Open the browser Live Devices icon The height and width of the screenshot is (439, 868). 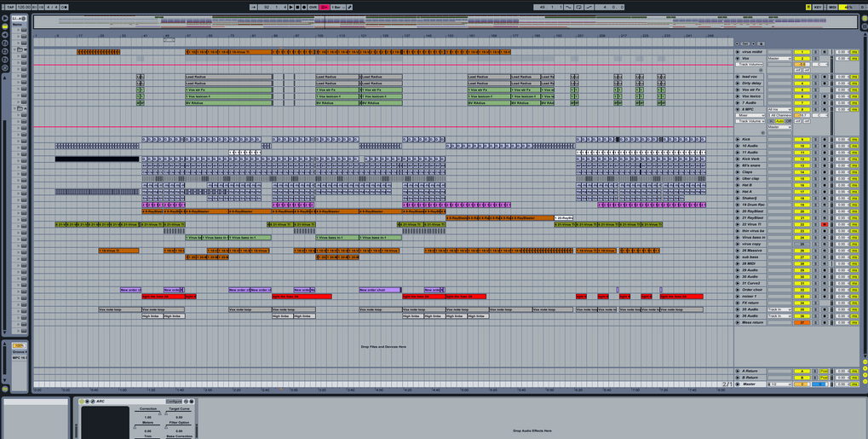[x=5, y=18]
